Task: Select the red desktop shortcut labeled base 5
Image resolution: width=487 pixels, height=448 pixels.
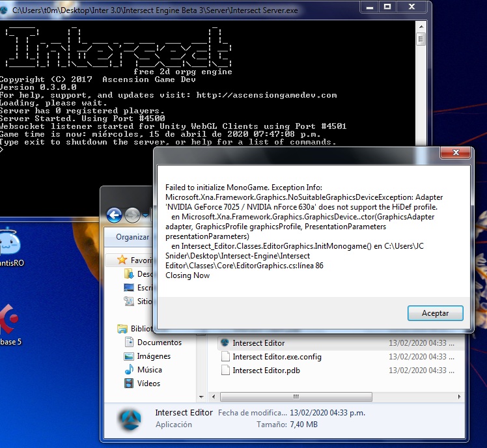Action: [9, 325]
